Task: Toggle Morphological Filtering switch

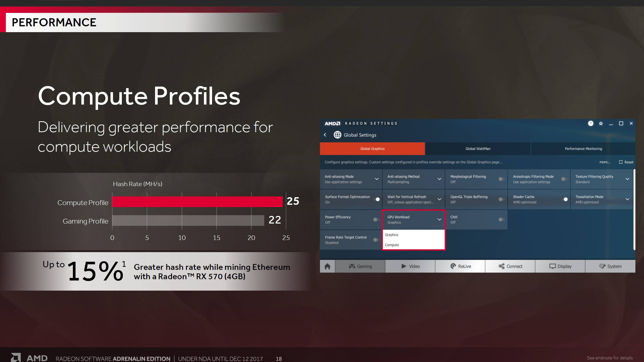Action: pyautogui.click(x=501, y=179)
